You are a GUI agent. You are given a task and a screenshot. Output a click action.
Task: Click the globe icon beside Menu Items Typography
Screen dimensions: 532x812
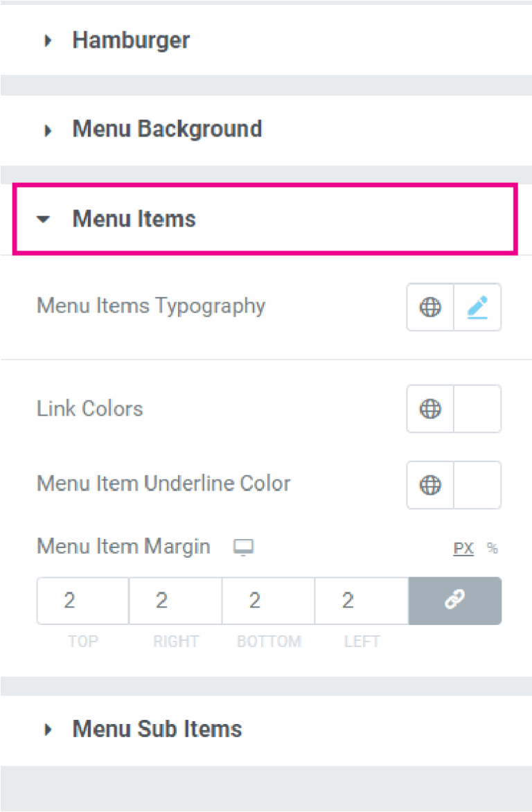pos(430,307)
